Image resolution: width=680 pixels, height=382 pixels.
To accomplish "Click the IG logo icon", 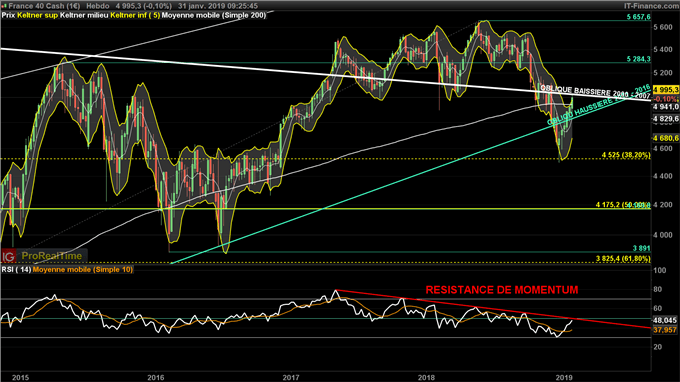I will (9, 256).
